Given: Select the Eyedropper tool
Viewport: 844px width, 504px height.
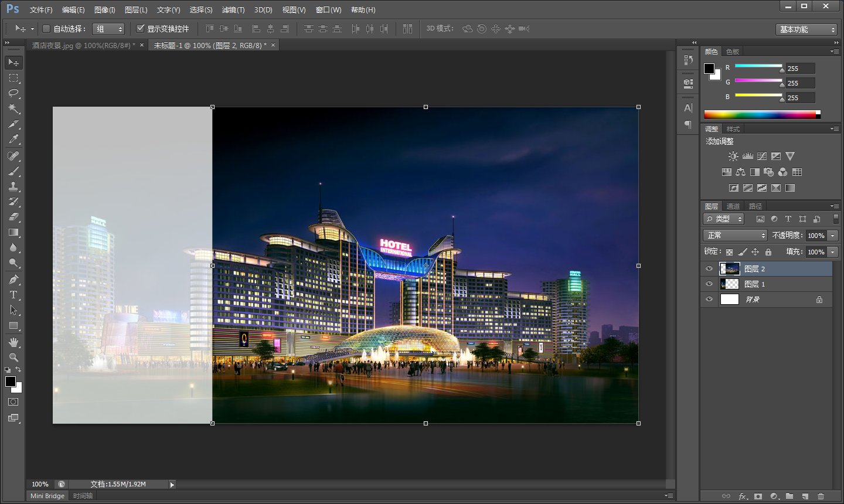Looking at the screenshot, I should point(13,139).
